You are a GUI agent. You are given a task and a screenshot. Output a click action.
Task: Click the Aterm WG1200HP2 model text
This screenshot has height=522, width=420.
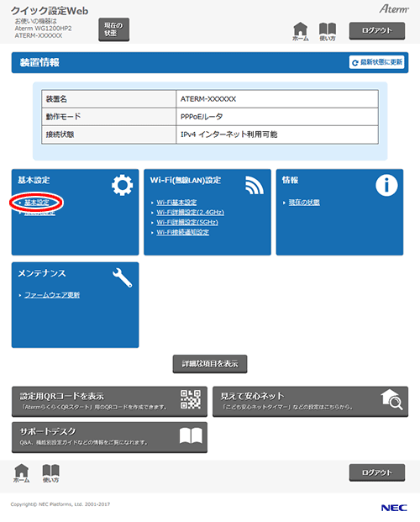point(43,29)
